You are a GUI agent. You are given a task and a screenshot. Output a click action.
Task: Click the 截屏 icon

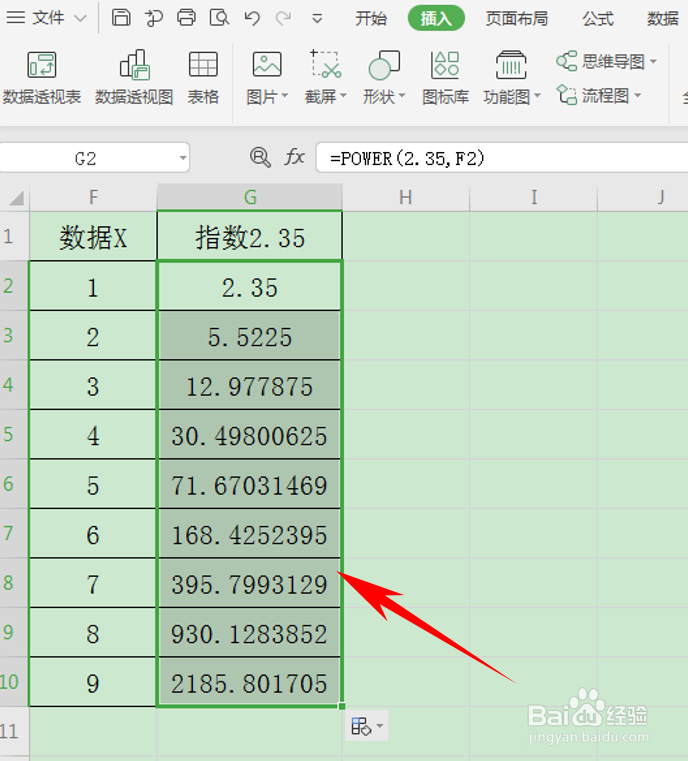click(x=325, y=64)
